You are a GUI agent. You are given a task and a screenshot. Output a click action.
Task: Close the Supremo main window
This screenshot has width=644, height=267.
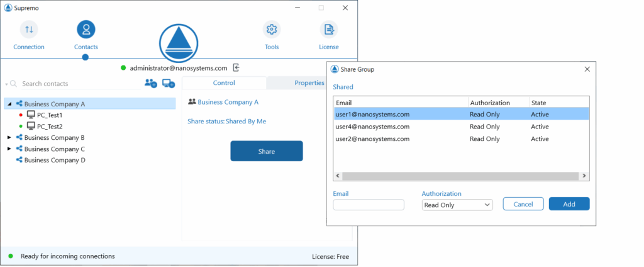point(345,8)
